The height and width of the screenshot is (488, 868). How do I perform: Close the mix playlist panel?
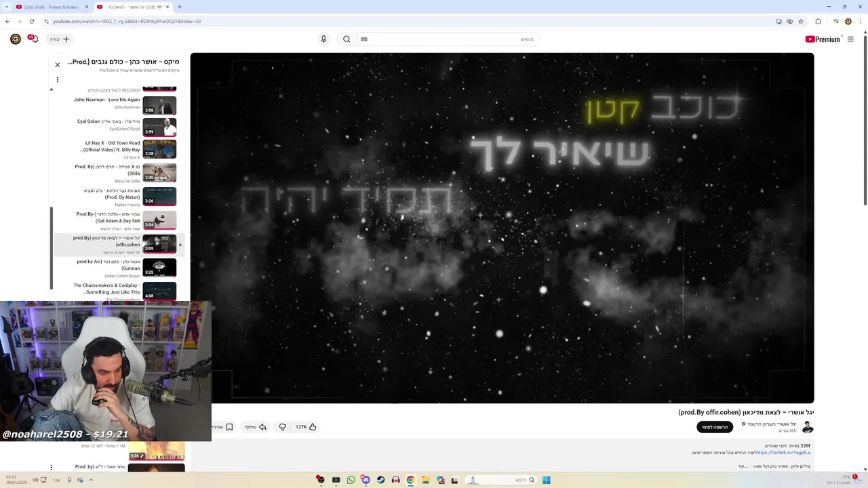pos(58,65)
